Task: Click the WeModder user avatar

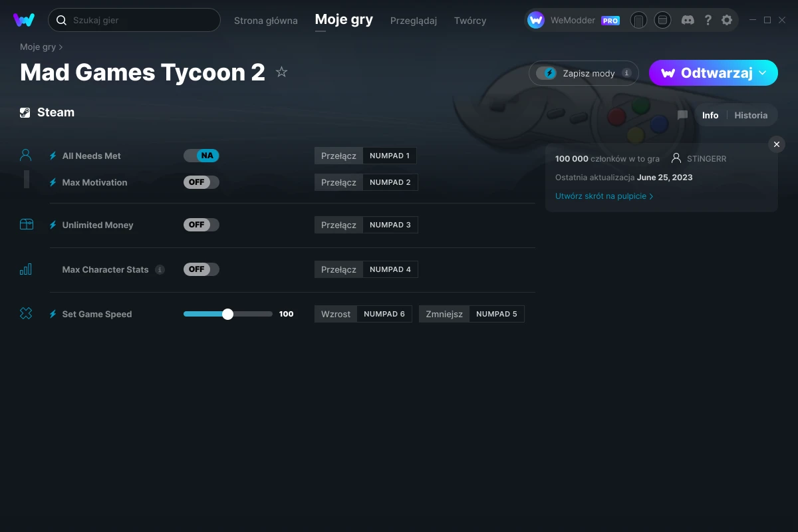Action: coord(536,20)
